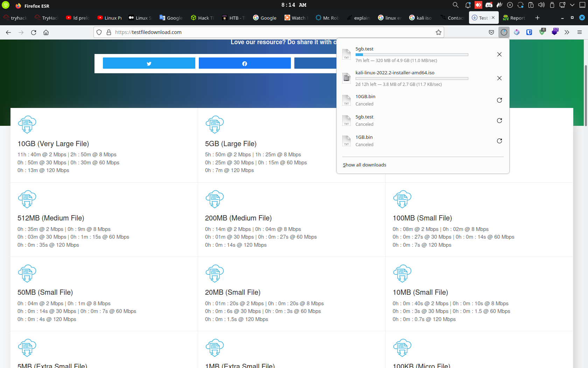Image resolution: width=588 pixels, height=368 pixels.
Task: Click the Twitter share button
Action: click(x=149, y=63)
